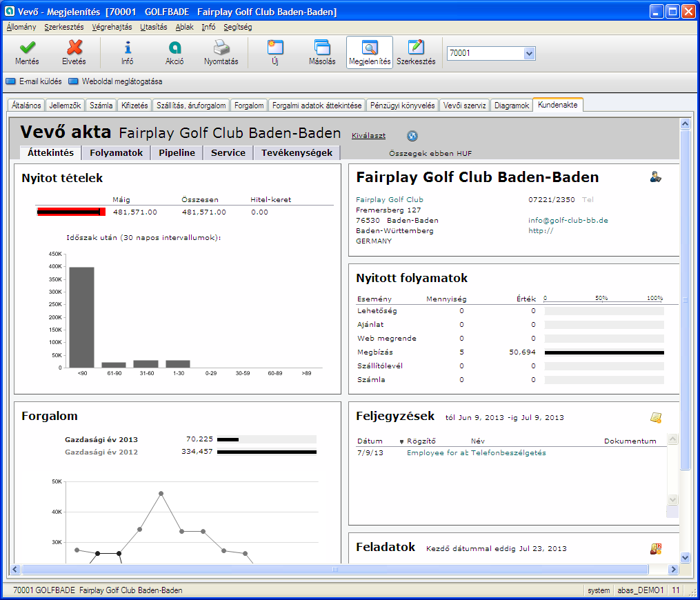Open the Forgalmi adatok áttekintése tab
Image resolution: width=700 pixels, height=600 pixels.
point(317,106)
